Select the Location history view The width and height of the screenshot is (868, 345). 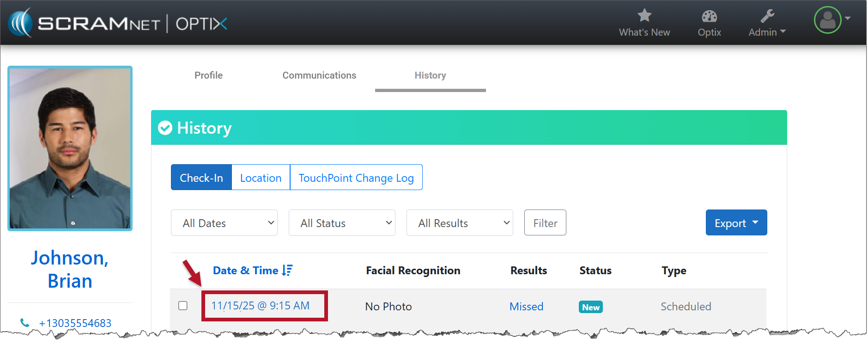pyautogui.click(x=261, y=178)
